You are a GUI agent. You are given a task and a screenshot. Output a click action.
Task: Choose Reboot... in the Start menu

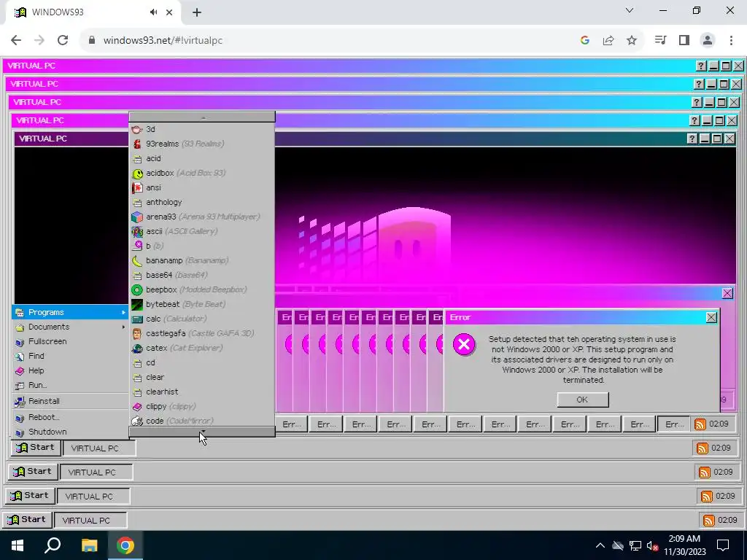(x=71, y=417)
